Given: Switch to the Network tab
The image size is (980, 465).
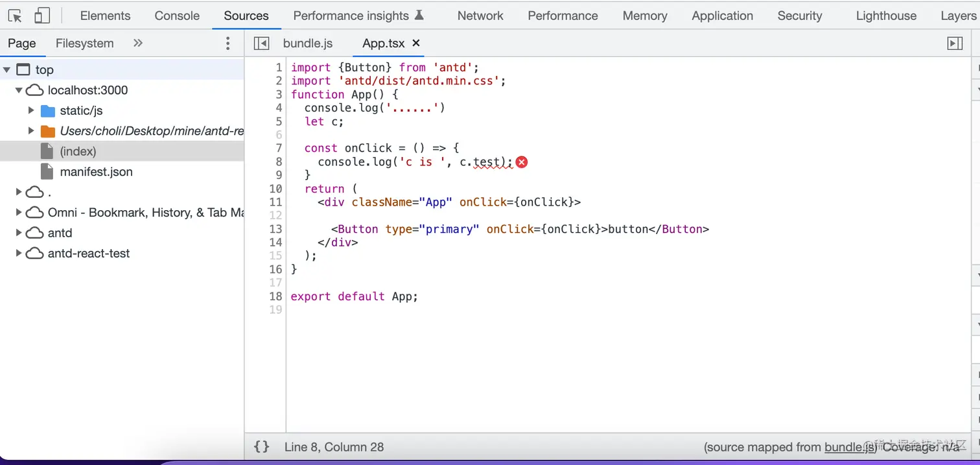Looking at the screenshot, I should [x=480, y=16].
